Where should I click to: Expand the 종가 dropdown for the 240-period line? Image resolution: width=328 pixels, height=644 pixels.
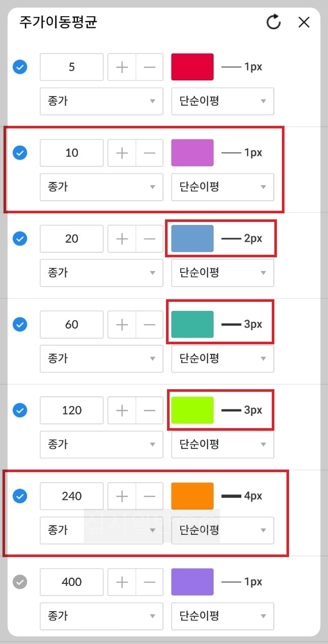[101, 530]
